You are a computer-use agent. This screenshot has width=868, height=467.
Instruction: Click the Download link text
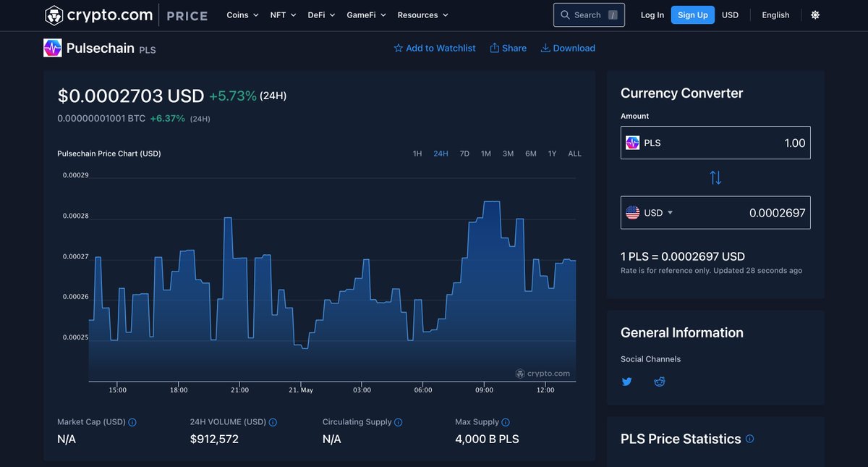pyautogui.click(x=574, y=48)
